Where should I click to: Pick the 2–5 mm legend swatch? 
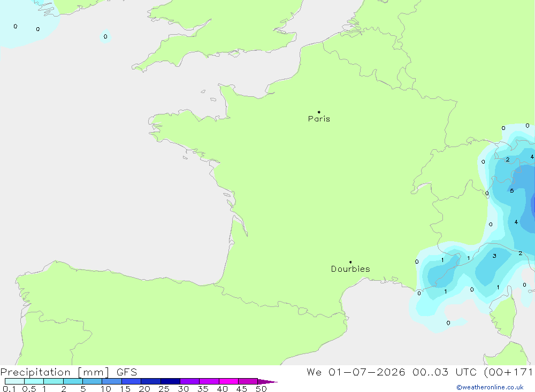click(x=73, y=381)
